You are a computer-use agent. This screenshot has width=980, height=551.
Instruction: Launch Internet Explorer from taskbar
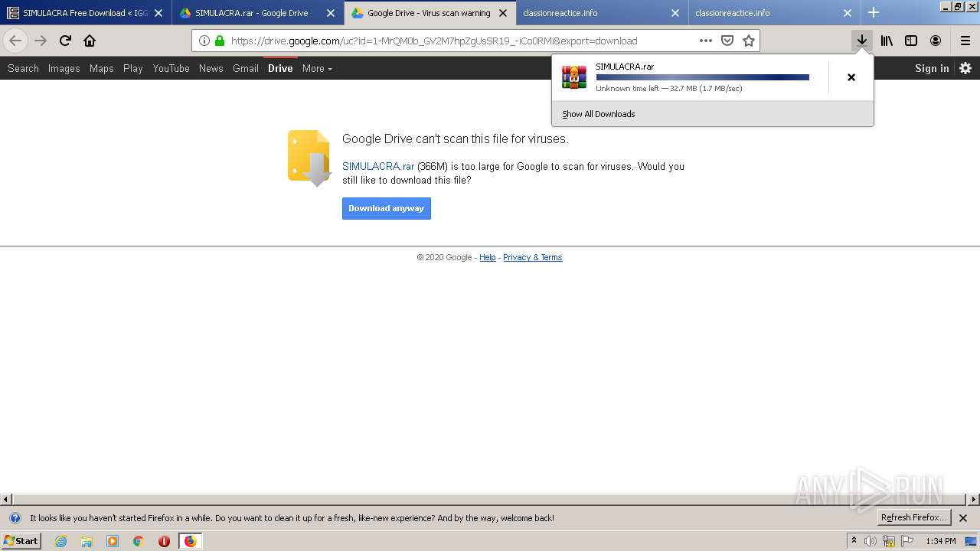61,541
